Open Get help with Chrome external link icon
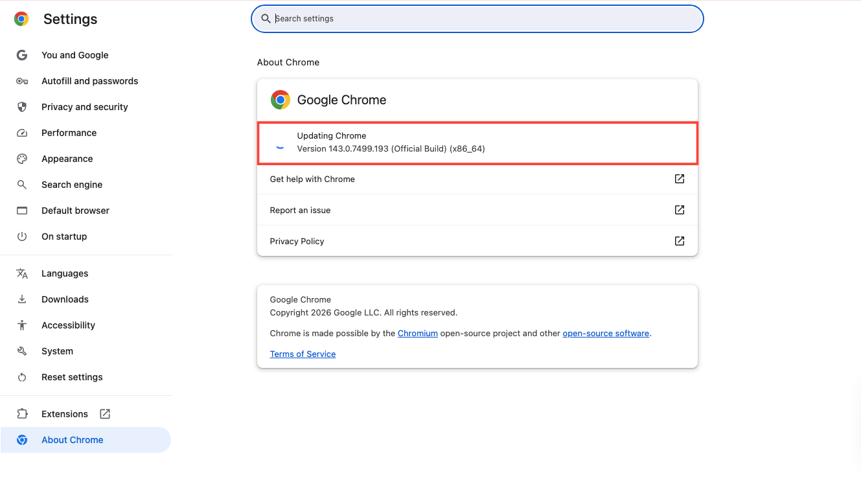Image resolution: width=861 pixels, height=504 pixels. click(680, 179)
